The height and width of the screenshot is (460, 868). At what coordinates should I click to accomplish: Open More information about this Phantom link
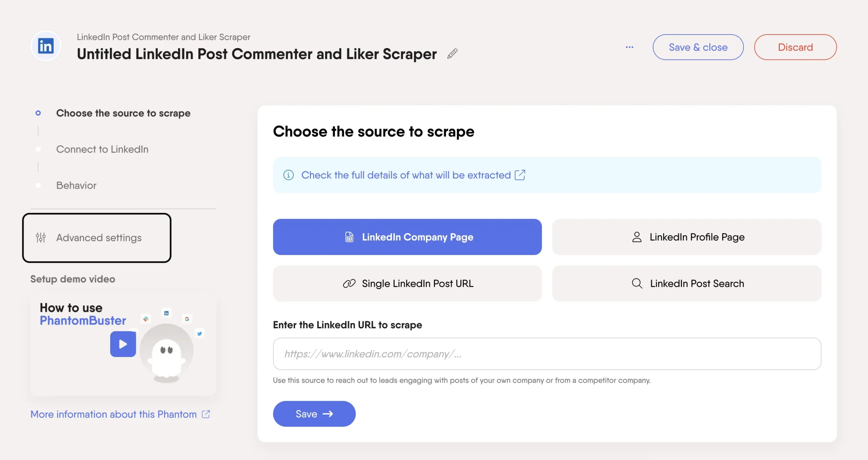coord(114,414)
